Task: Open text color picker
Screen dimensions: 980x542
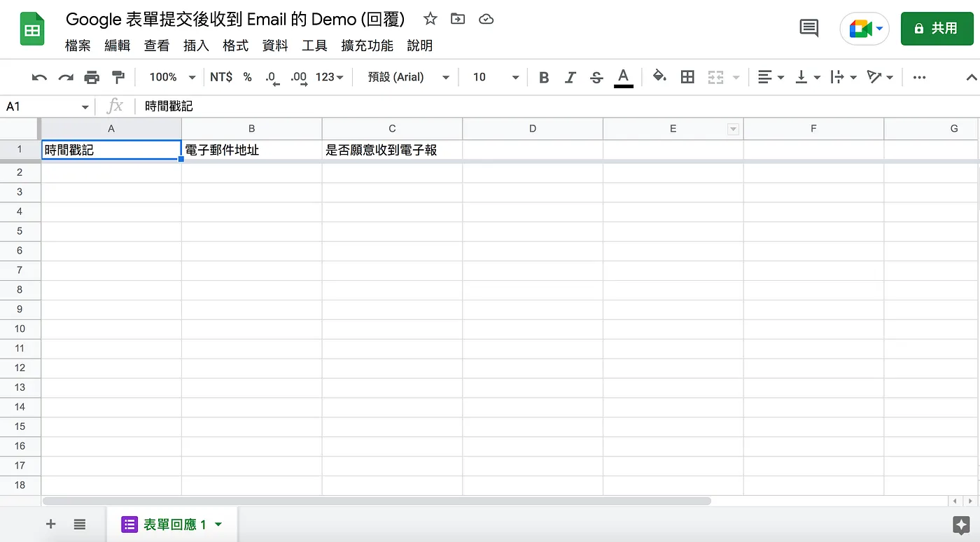Action: click(624, 77)
